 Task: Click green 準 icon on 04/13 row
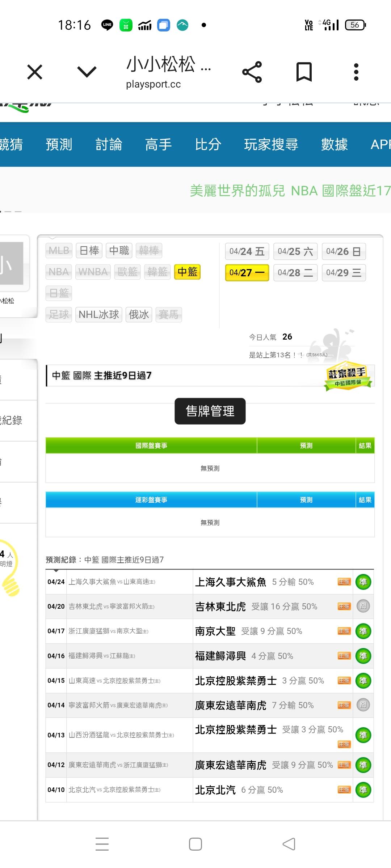[x=363, y=735]
